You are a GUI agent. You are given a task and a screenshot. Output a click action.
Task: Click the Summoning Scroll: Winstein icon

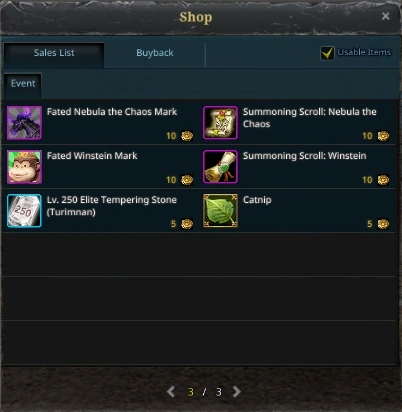point(220,167)
